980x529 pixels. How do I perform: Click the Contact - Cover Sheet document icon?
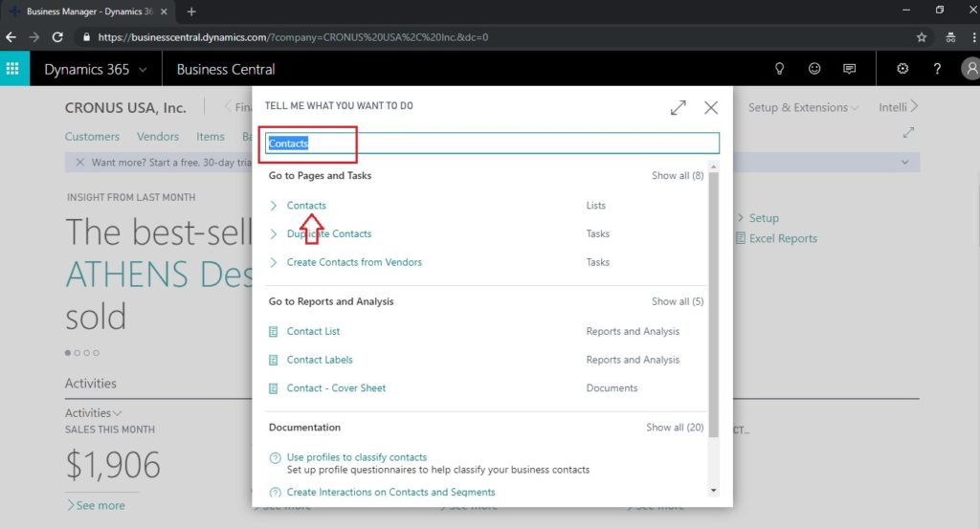click(x=273, y=388)
